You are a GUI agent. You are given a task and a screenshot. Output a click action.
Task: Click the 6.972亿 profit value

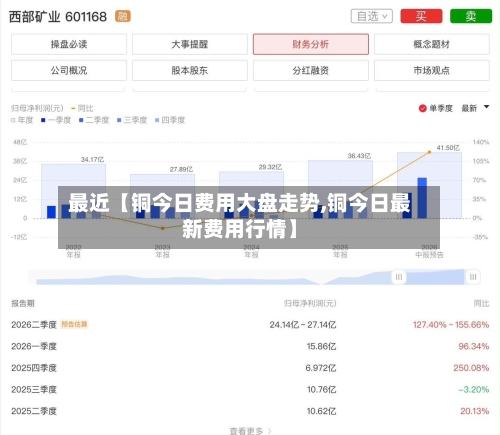(x=321, y=368)
